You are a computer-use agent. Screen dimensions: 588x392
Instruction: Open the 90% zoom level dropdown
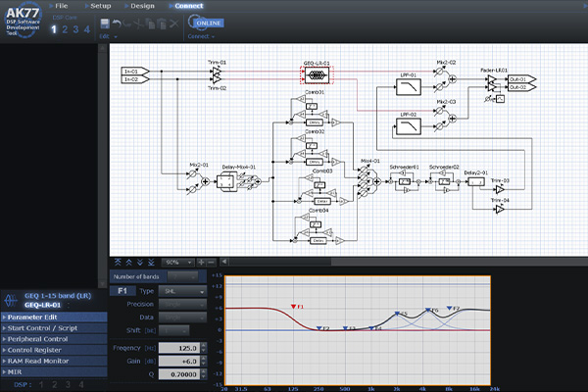pyautogui.click(x=177, y=263)
